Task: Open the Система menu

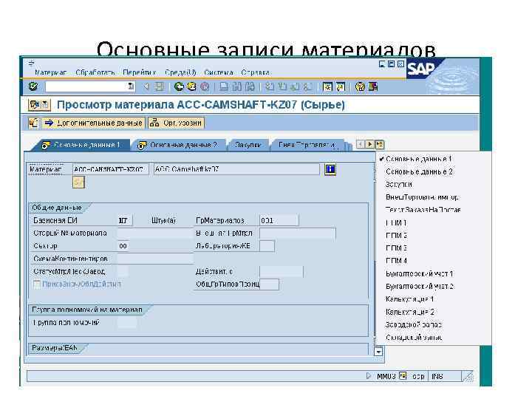Action: point(219,72)
